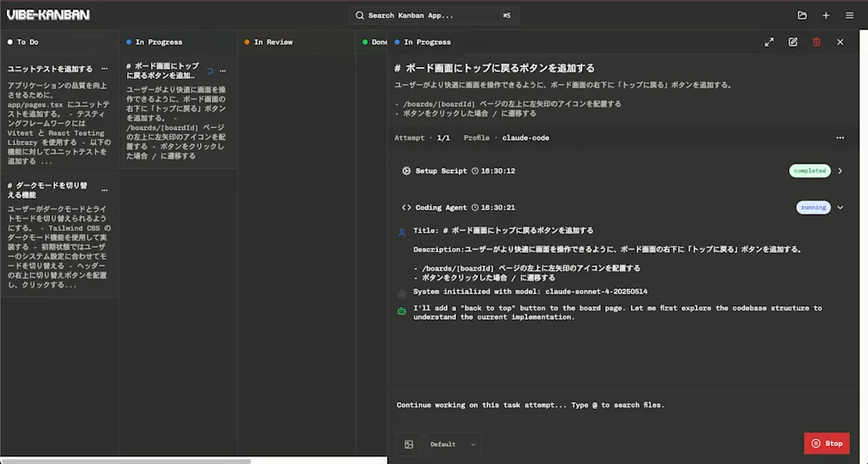Open the Default variant dropdown
The height and width of the screenshot is (464, 868).
[x=453, y=444]
